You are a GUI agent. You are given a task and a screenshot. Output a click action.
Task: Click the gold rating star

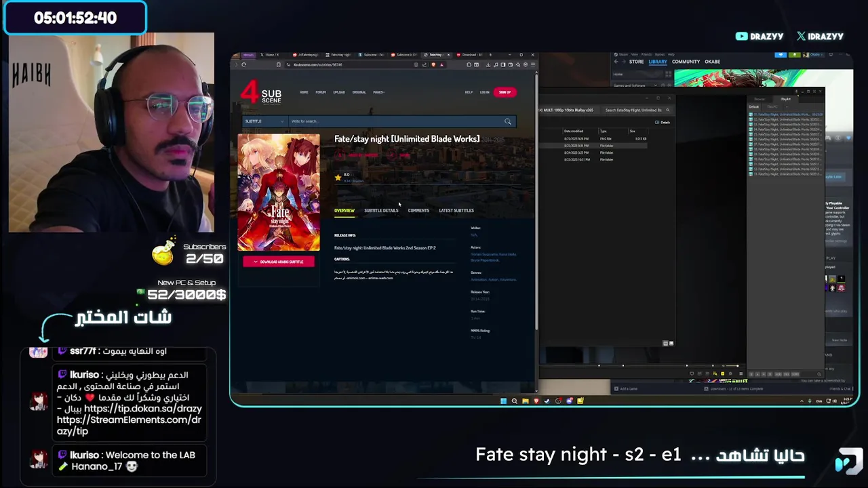tap(338, 177)
